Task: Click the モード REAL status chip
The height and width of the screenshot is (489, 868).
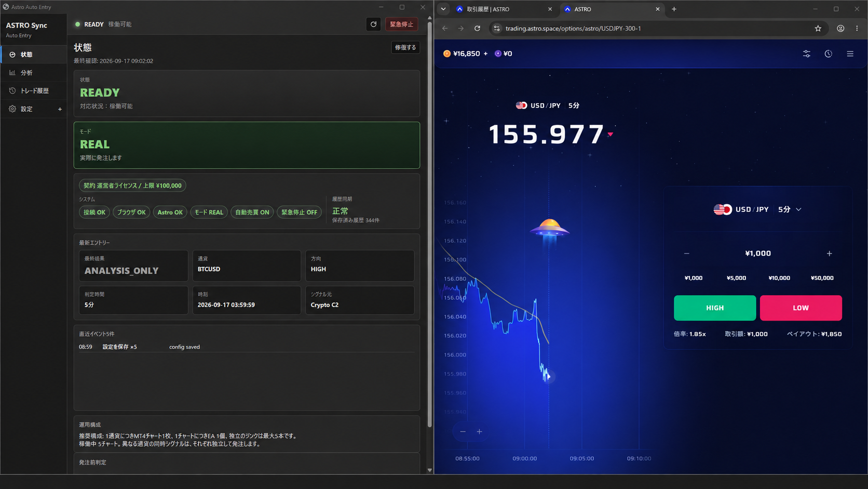Action: (209, 212)
